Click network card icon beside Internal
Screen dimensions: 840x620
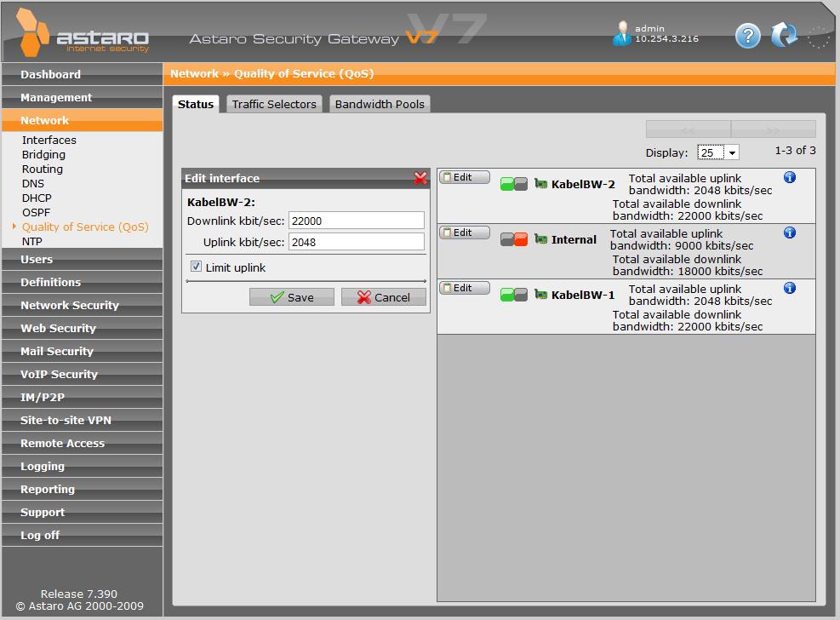tap(541, 239)
